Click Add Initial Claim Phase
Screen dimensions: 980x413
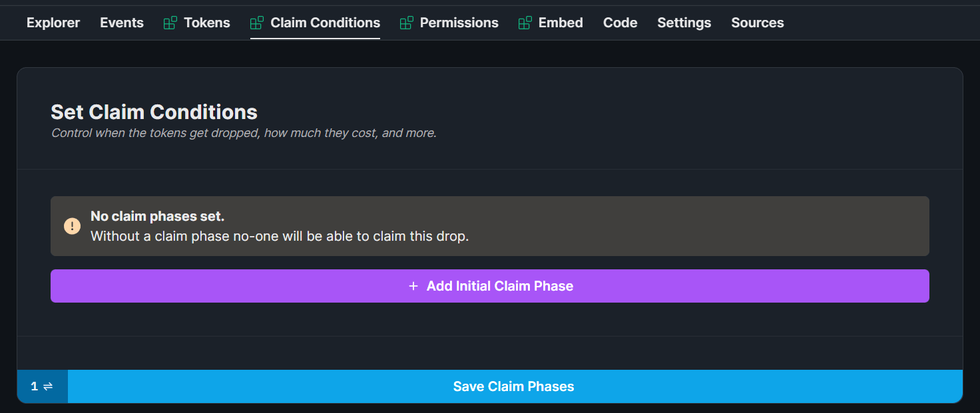coord(490,285)
